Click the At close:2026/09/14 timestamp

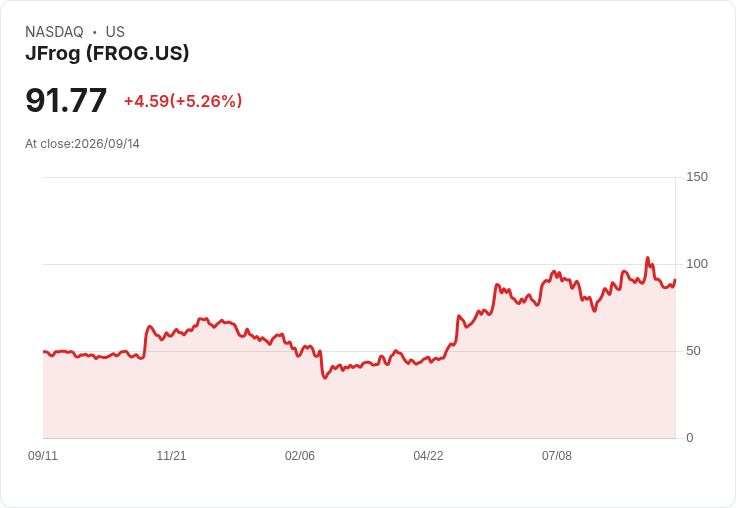coord(82,144)
